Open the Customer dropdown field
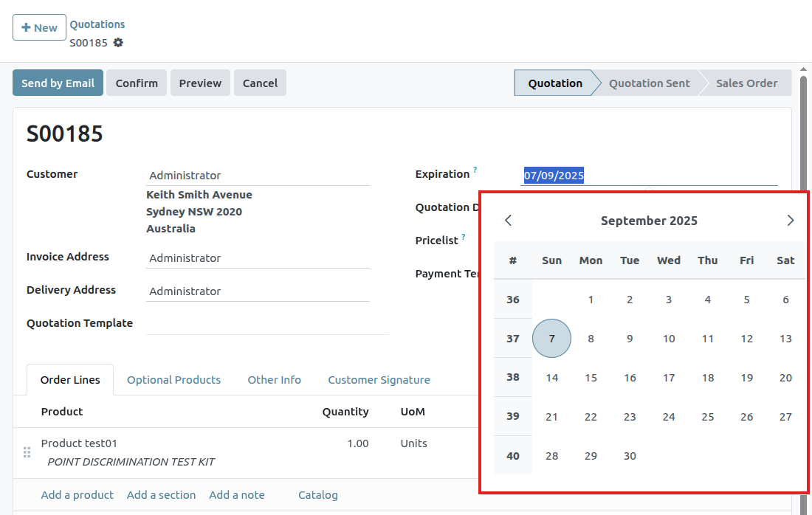 click(x=257, y=176)
